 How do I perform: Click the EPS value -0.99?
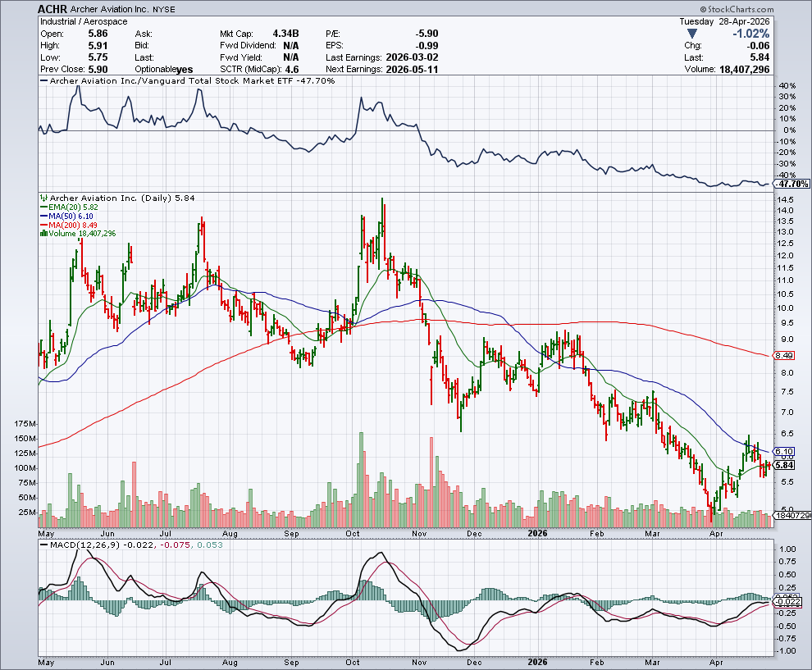(427, 46)
